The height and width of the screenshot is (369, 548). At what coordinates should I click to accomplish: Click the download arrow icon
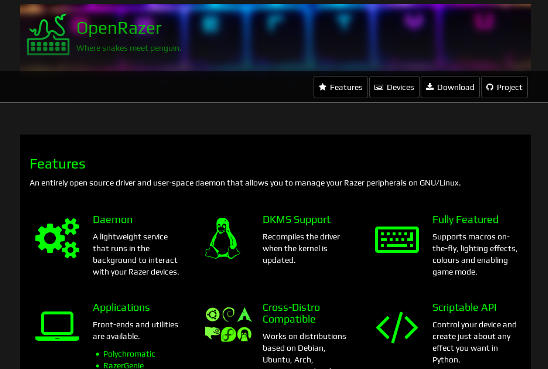tap(430, 87)
